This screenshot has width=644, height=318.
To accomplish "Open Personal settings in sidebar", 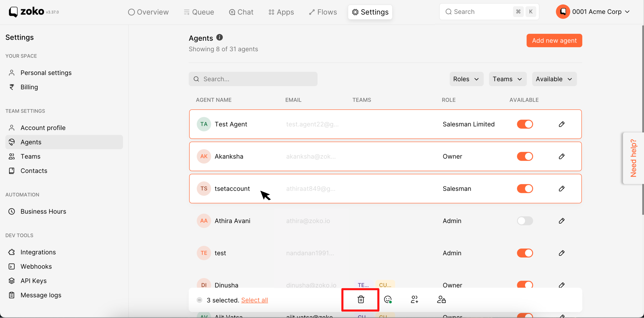I will point(64,73).
